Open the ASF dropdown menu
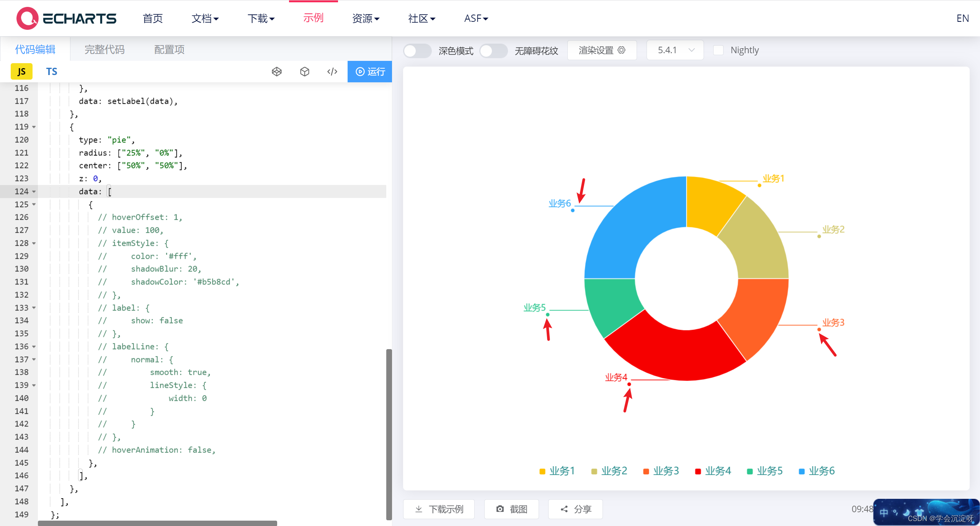 point(476,18)
